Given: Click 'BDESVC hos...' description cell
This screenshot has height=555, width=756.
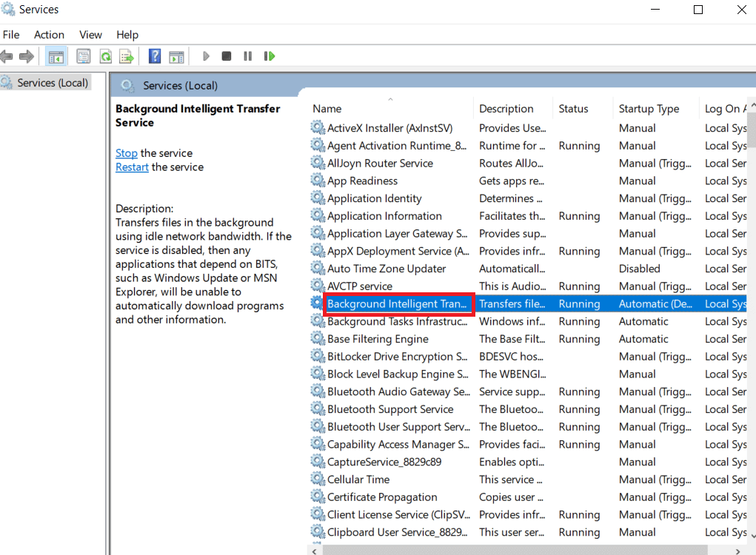Looking at the screenshot, I should 511,357.
